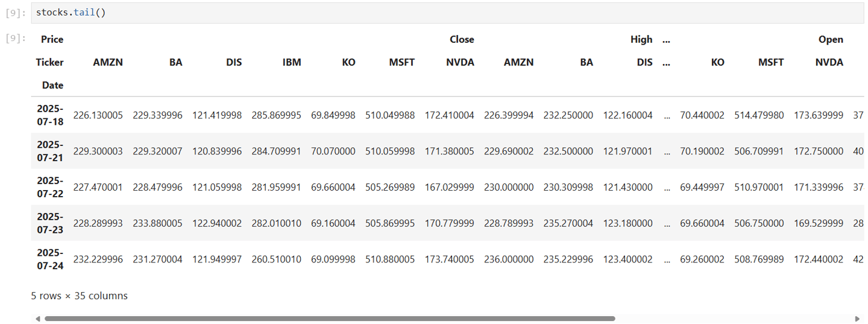
Task: Click the cell showing 282.010010
Action: point(276,223)
